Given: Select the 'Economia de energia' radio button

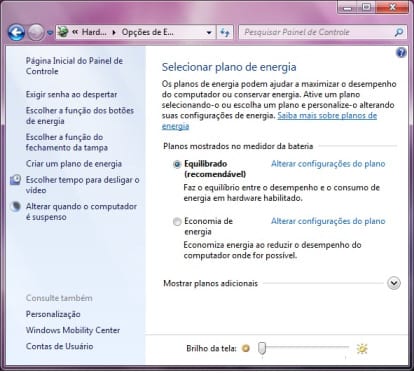Looking at the screenshot, I should click(x=177, y=221).
